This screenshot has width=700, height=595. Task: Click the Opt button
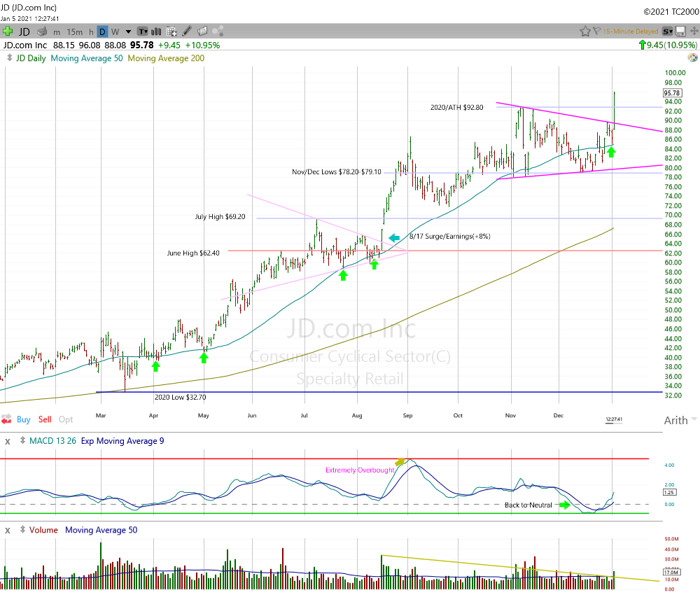pos(66,419)
